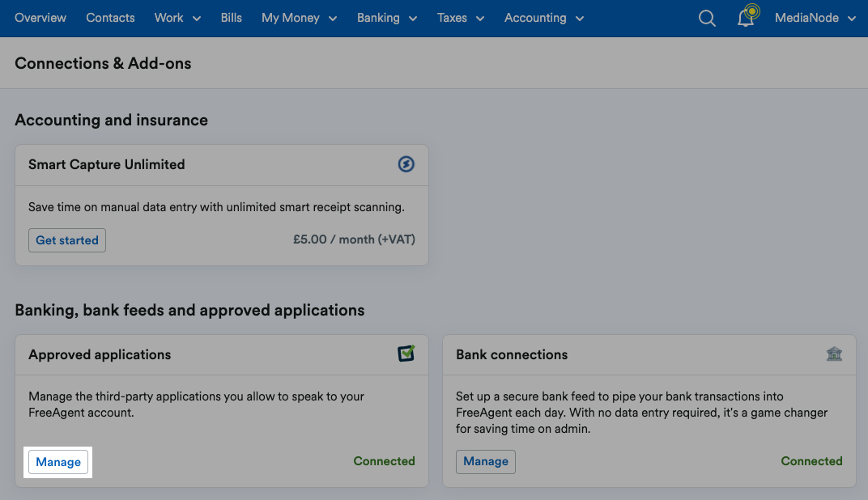Image resolution: width=868 pixels, height=500 pixels.
Task: Expand the Banking dropdown
Action: (386, 18)
